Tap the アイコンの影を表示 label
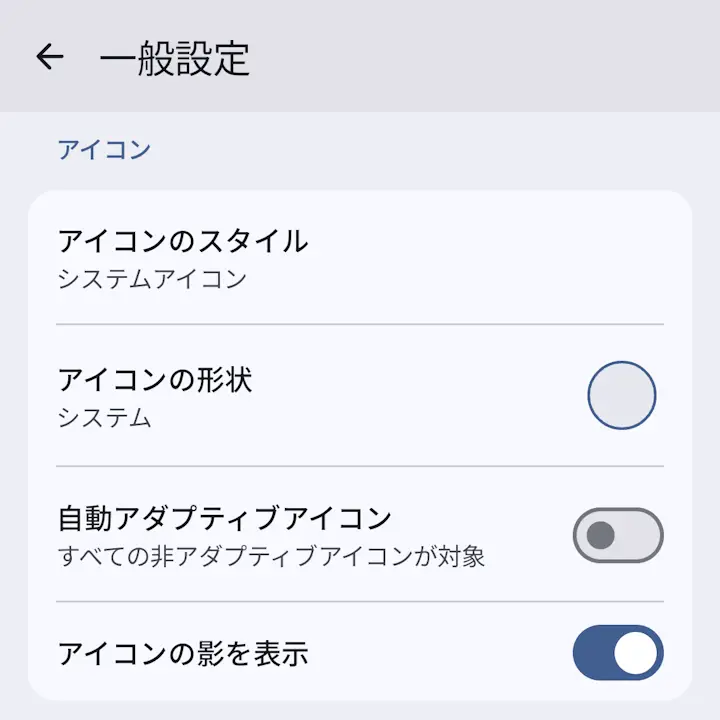The width and height of the screenshot is (720, 720). point(183,653)
